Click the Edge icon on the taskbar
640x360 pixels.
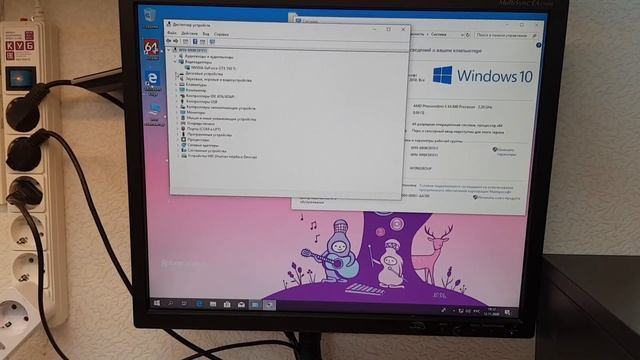point(199,304)
